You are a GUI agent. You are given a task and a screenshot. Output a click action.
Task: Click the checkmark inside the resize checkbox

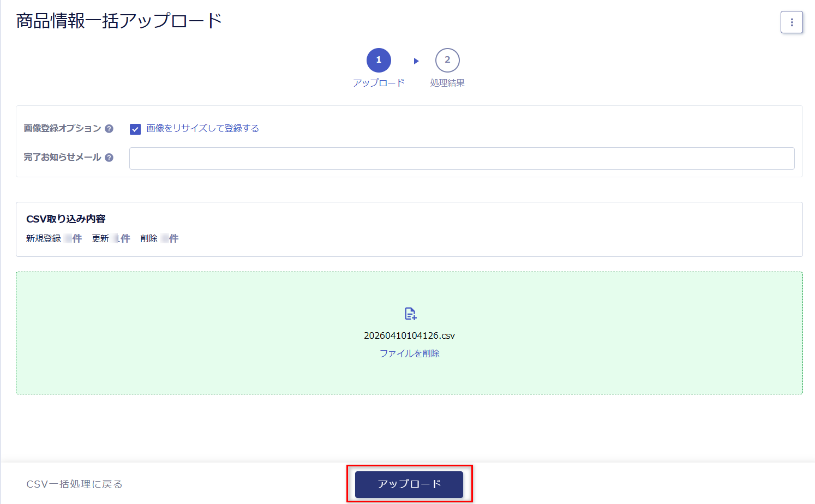tap(135, 129)
